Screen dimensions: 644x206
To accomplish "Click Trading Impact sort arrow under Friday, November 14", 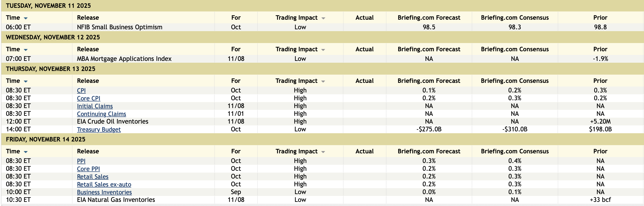I will tap(323, 152).
